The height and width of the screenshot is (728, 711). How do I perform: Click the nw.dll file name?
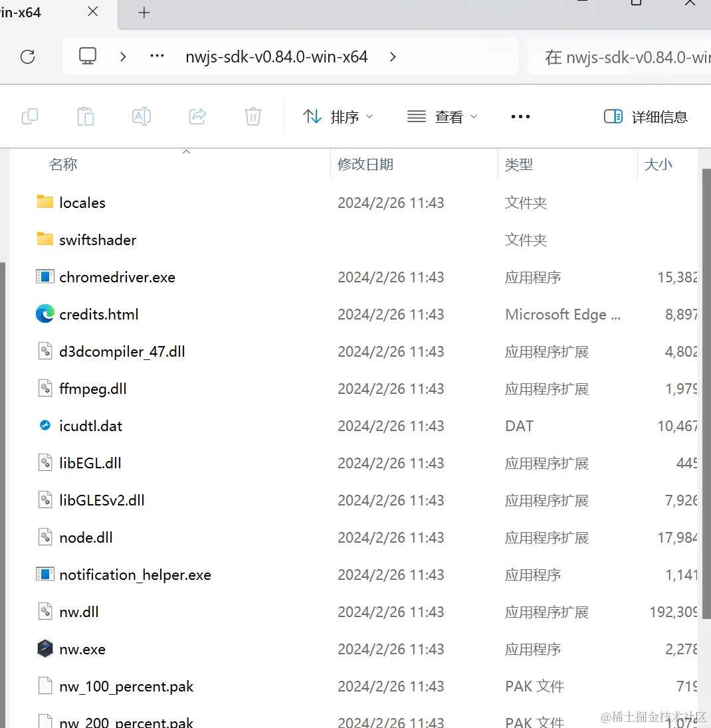[79, 612]
